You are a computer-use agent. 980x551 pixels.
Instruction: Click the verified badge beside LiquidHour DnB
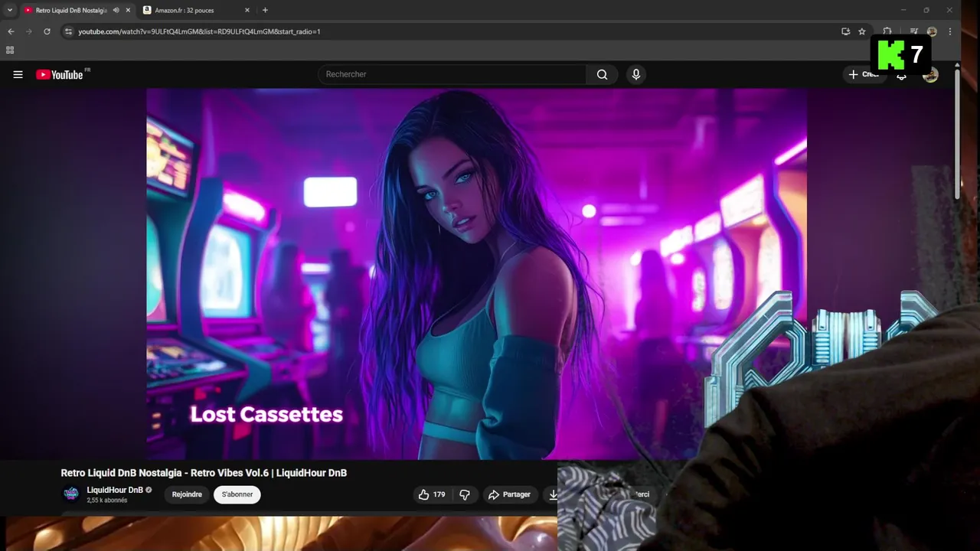pos(149,490)
